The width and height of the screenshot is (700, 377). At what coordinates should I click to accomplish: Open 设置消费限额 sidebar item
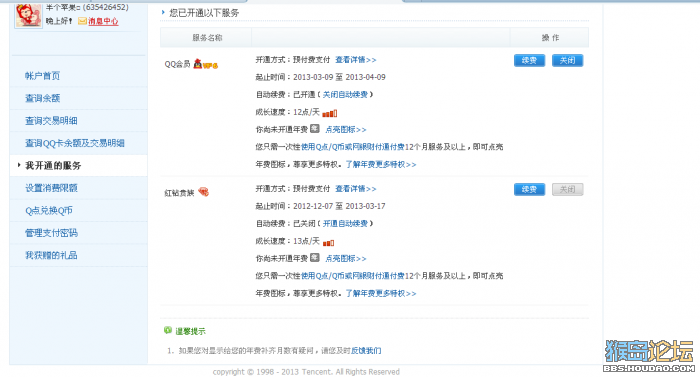(x=51, y=188)
